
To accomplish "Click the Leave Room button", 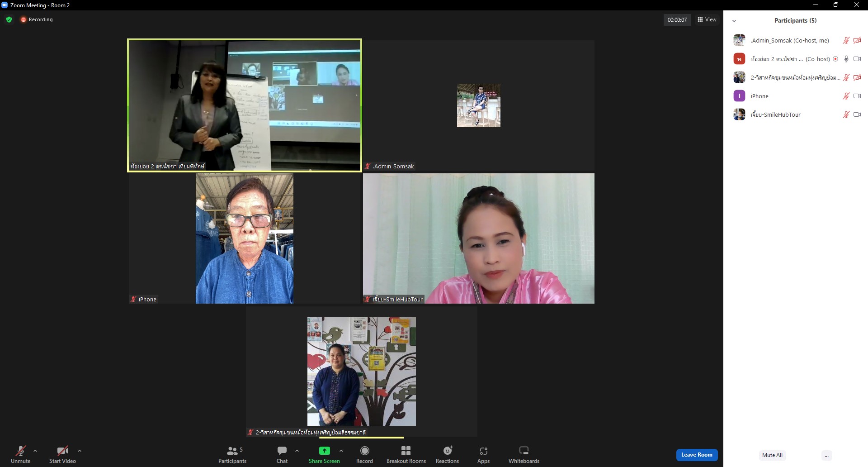I will (x=697, y=455).
